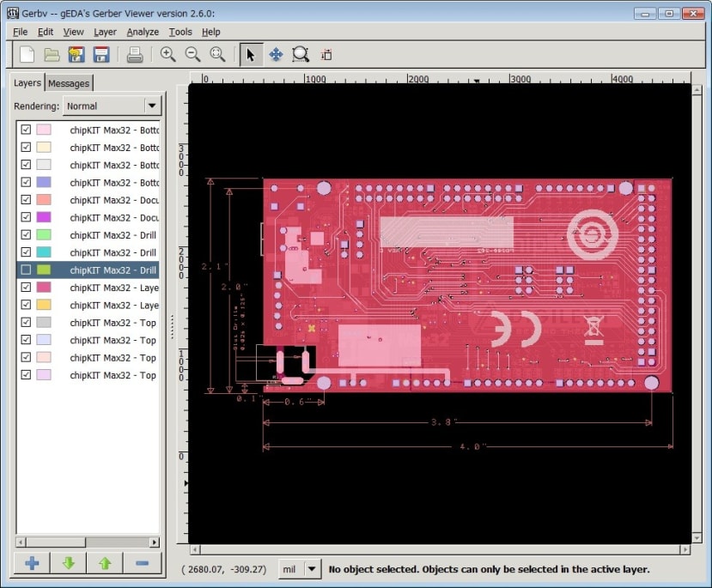Print using the printer icon

pos(135,55)
